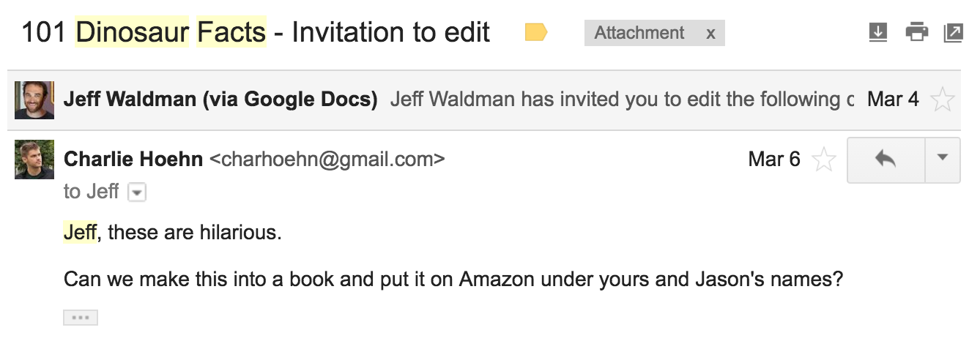
Task: Reply to Charlie Hoehn's message
Action: tap(886, 158)
